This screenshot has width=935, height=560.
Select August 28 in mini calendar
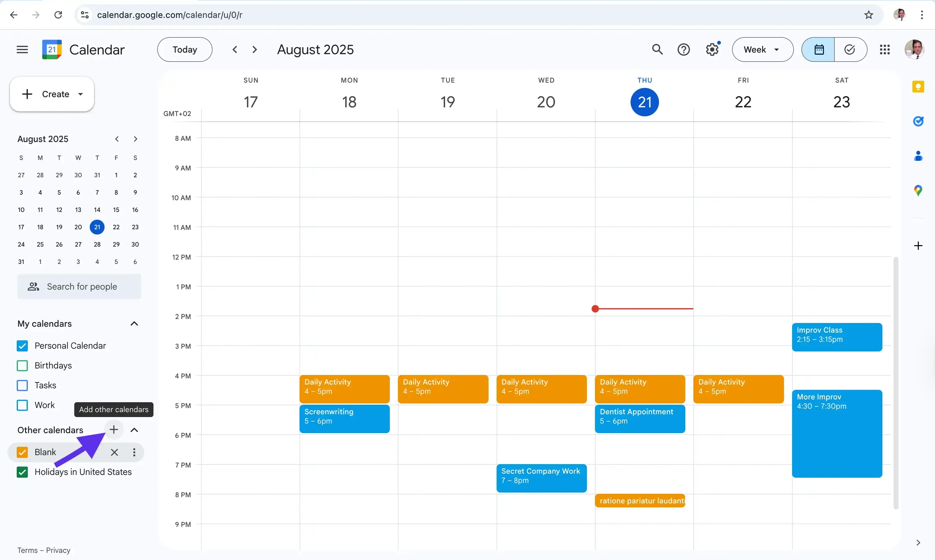click(97, 244)
